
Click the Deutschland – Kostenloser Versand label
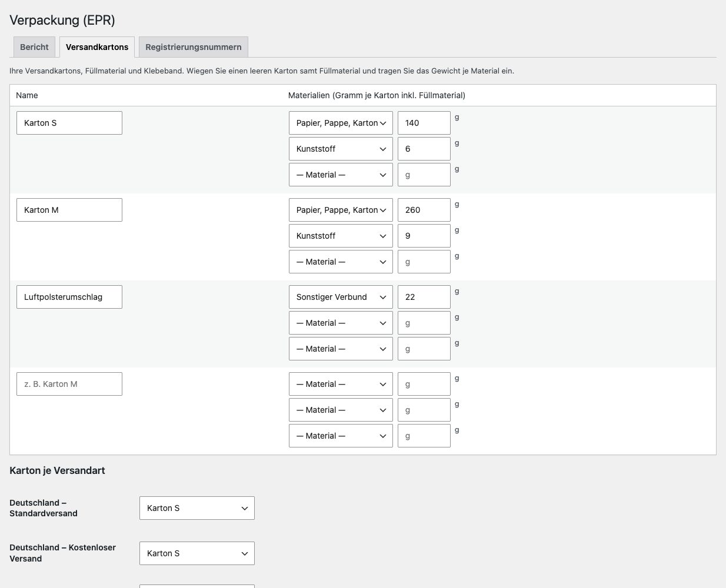click(x=62, y=553)
